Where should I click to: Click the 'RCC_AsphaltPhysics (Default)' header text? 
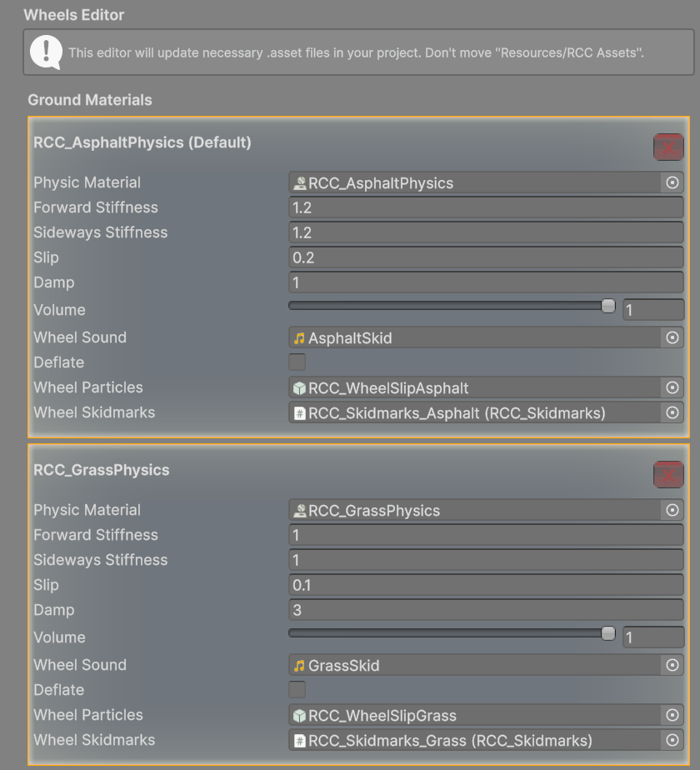[x=142, y=142]
